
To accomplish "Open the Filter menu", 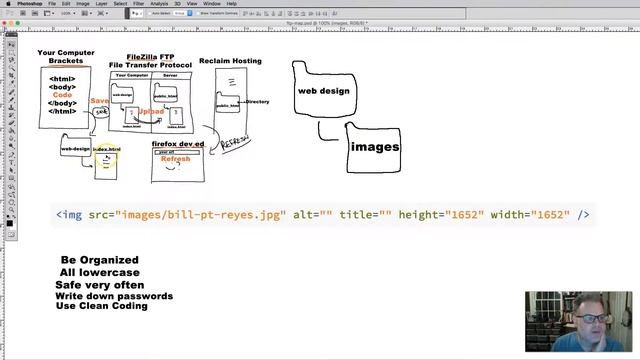I will (138, 3).
